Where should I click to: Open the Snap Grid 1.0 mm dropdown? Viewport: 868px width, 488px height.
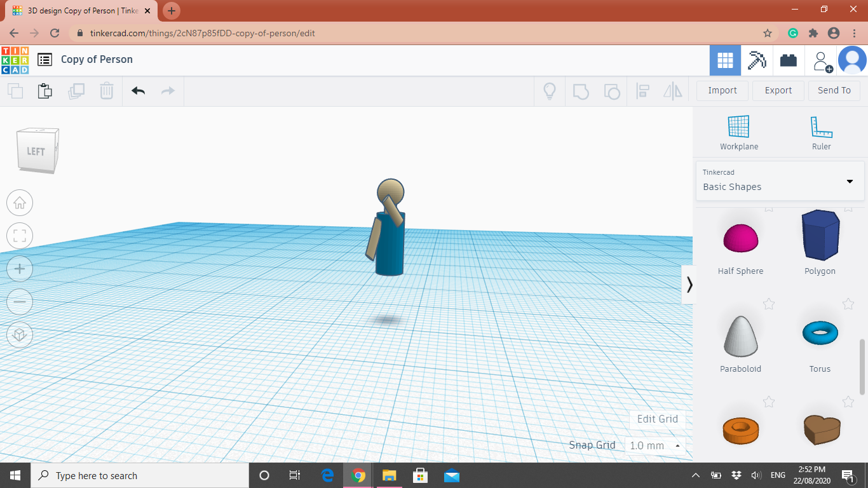[655, 445]
